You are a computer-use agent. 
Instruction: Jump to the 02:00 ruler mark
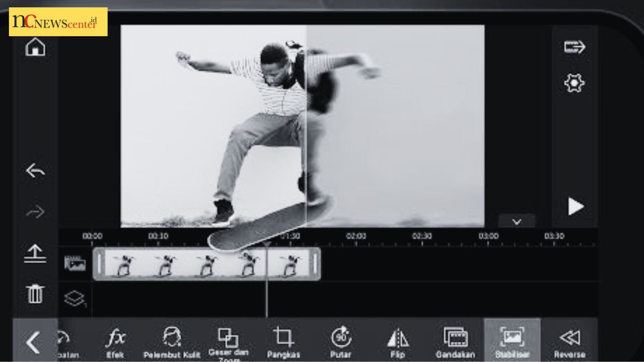(356, 236)
